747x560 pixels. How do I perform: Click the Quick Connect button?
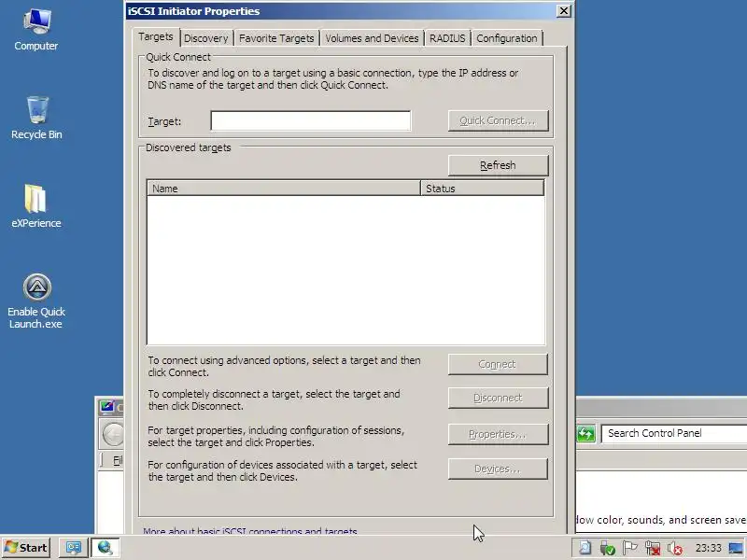click(x=498, y=121)
